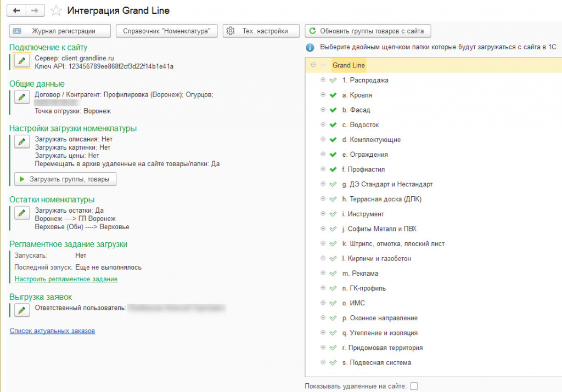Image resolution: width=562 pixels, height=392 pixels.
Task: Enable Показывать удаленные на сайте checkbox
Action: click(x=414, y=387)
